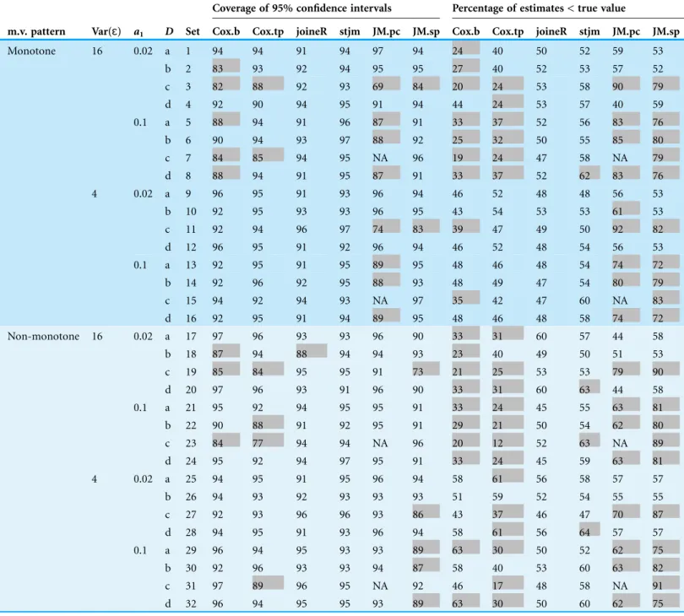Screen dimensions: 684x616
Task: Click a1 value 0.1 in Set 5 row
Action: [140, 122]
